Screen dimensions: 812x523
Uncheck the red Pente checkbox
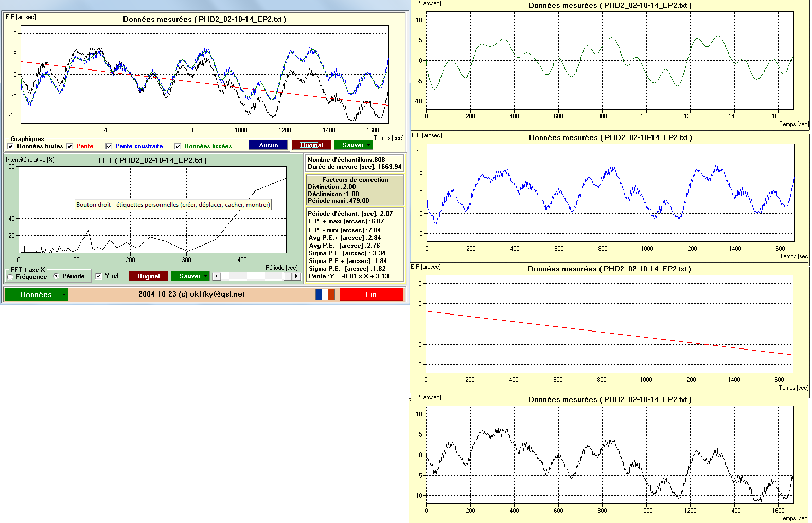click(x=69, y=146)
